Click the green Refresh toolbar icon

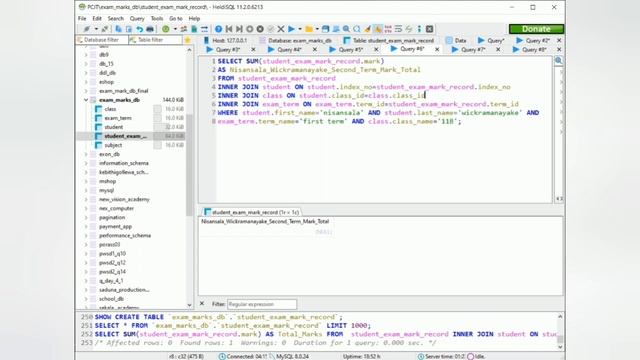(165, 29)
